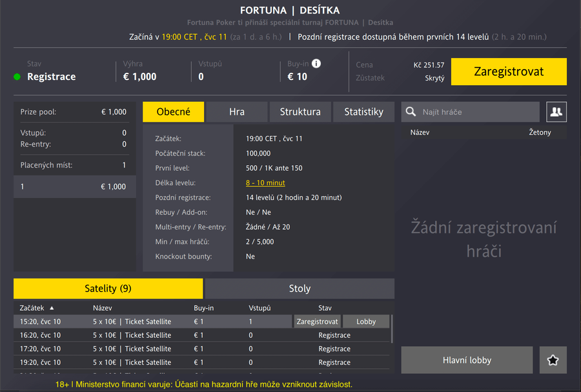Click the 18+ Ministerstvo financí warning text

pos(204,384)
